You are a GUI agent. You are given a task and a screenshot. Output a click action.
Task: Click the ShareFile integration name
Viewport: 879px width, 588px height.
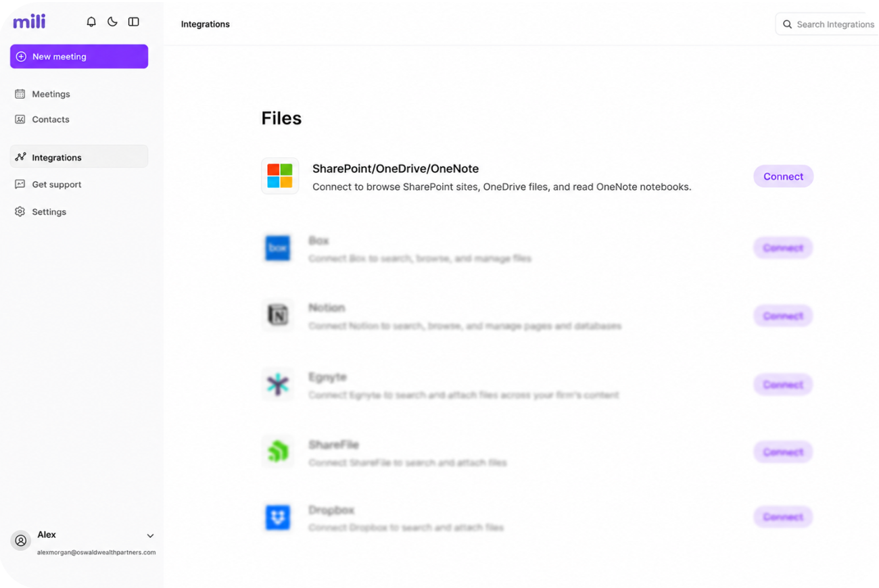point(333,445)
